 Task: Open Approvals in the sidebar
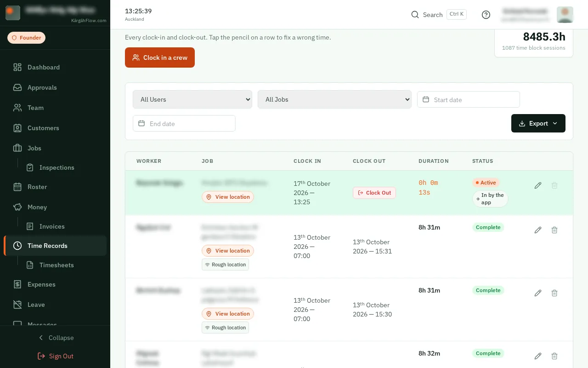click(55, 87)
